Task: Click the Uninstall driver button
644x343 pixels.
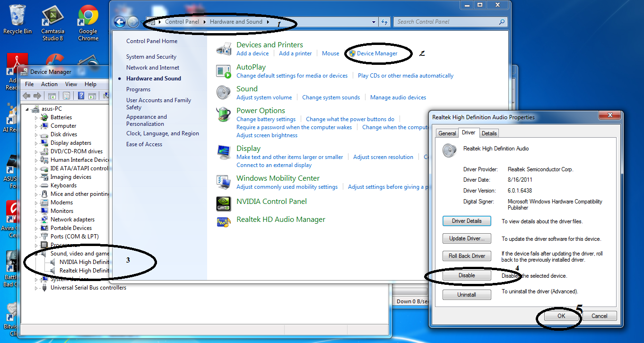Action: click(467, 295)
